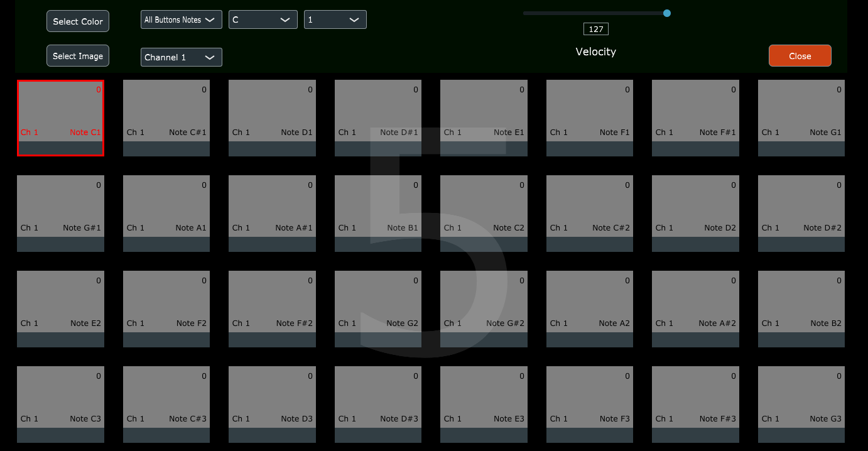
Task: Select the Note C2 pad
Action: [484, 214]
